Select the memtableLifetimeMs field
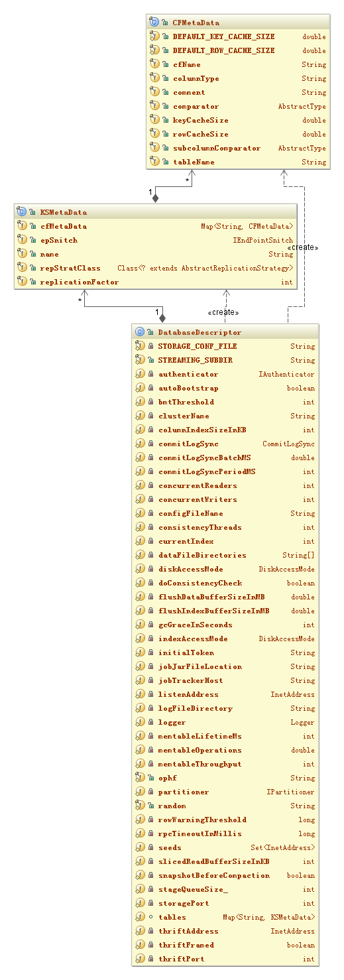The height and width of the screenshot is (980, 344). [x=225, y=736]
